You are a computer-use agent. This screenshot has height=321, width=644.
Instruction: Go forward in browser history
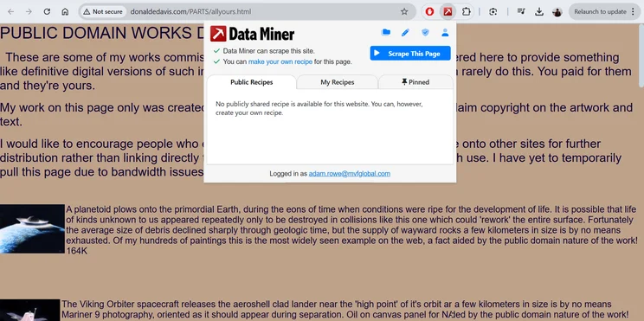[x=29, y=11]
